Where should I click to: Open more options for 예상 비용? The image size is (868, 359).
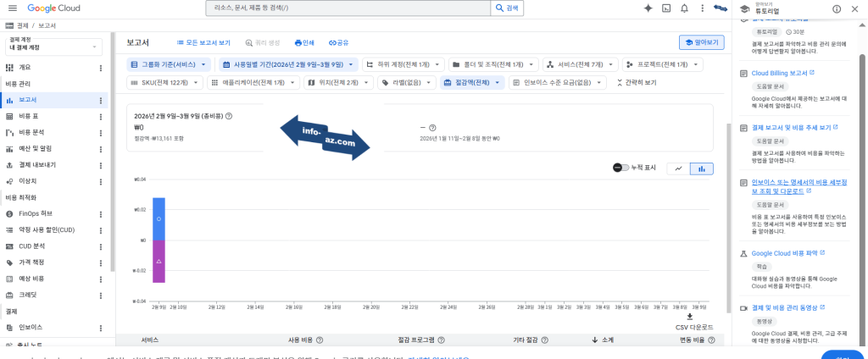pos(101,279)
